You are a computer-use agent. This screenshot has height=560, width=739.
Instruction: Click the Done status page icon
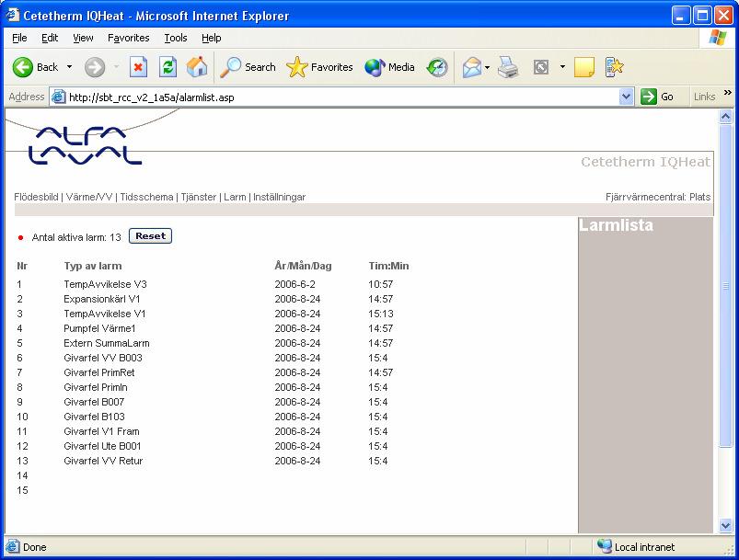(x=12, y=546)
